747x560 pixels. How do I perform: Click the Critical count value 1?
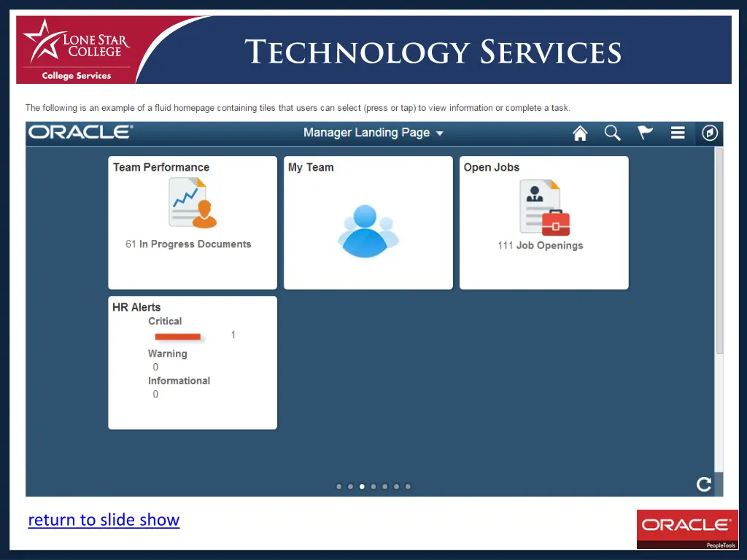tap(233, 335)
